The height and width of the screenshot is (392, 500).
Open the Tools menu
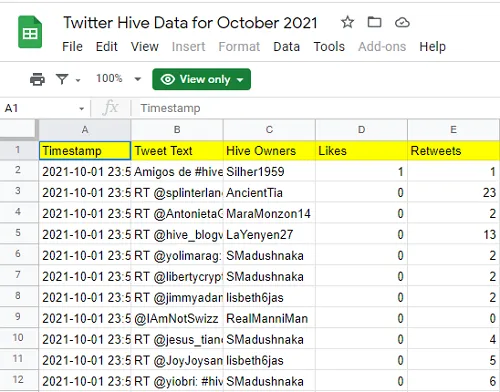329,47
